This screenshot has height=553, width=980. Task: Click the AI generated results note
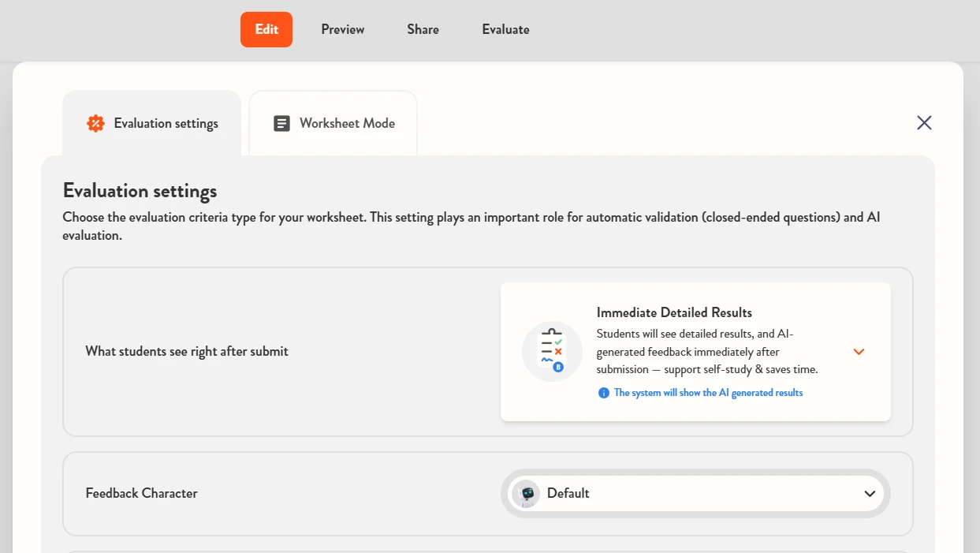pyautogui.click(x=708, y=393)
